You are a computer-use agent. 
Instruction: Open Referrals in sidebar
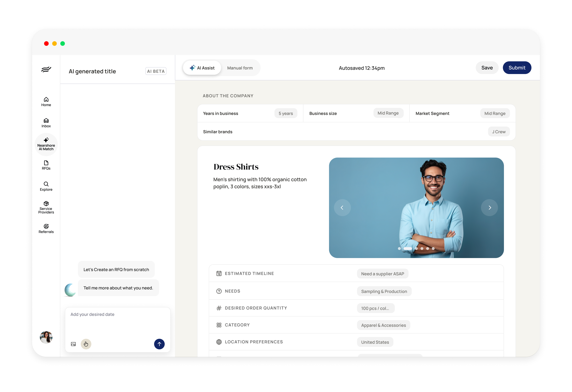pos(46,229)
